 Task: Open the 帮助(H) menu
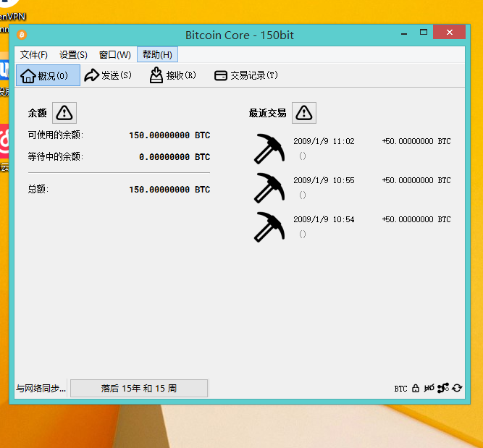157,55
